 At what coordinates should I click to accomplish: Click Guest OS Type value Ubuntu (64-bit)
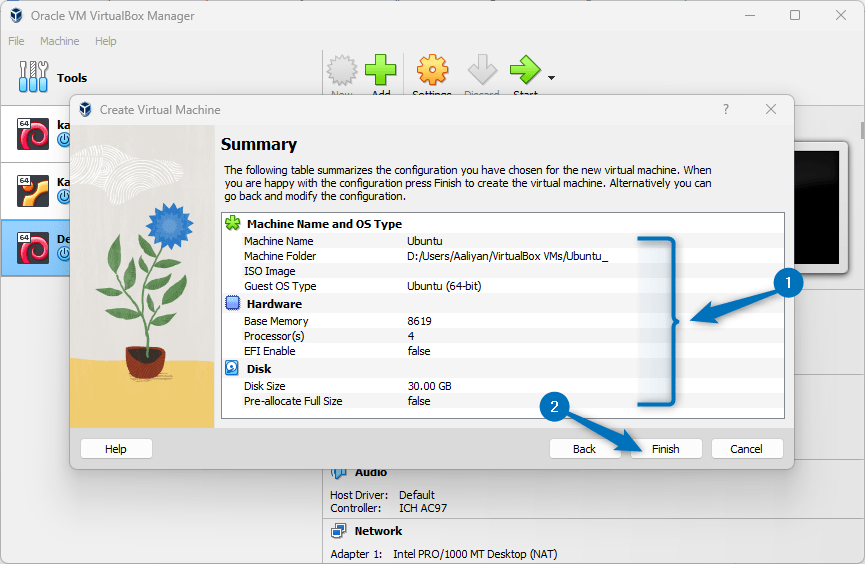pyautogui.click(x=444, y=286)
